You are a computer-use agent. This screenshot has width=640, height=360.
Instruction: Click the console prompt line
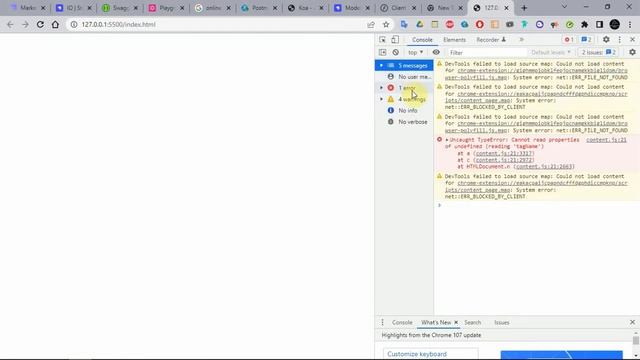click(x=537, y=205)
